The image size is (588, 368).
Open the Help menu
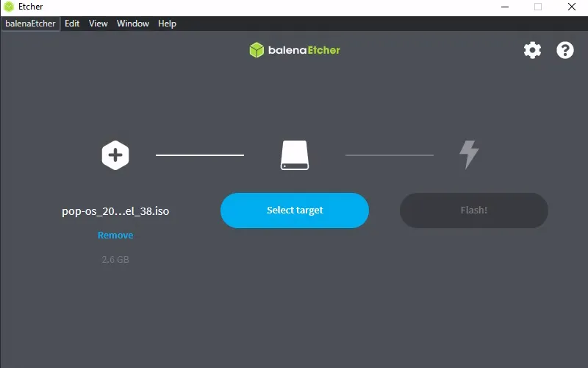click(x=167, y=24)
